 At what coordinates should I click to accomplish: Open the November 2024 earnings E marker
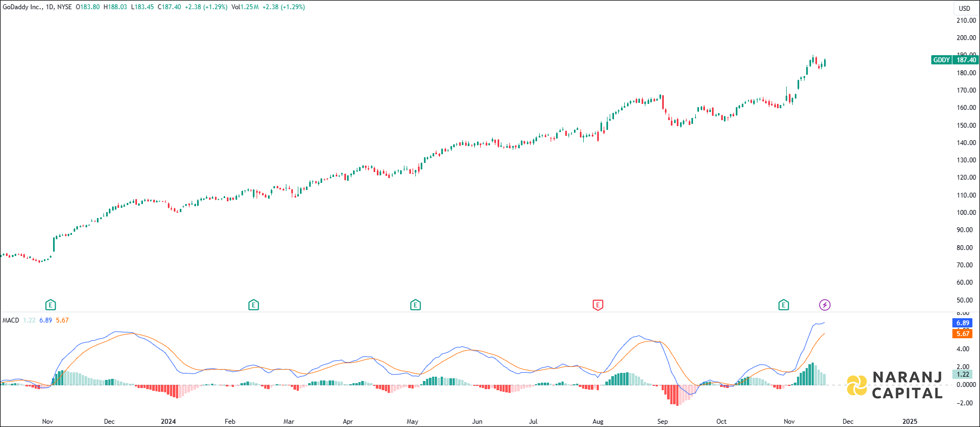[783, 305]
